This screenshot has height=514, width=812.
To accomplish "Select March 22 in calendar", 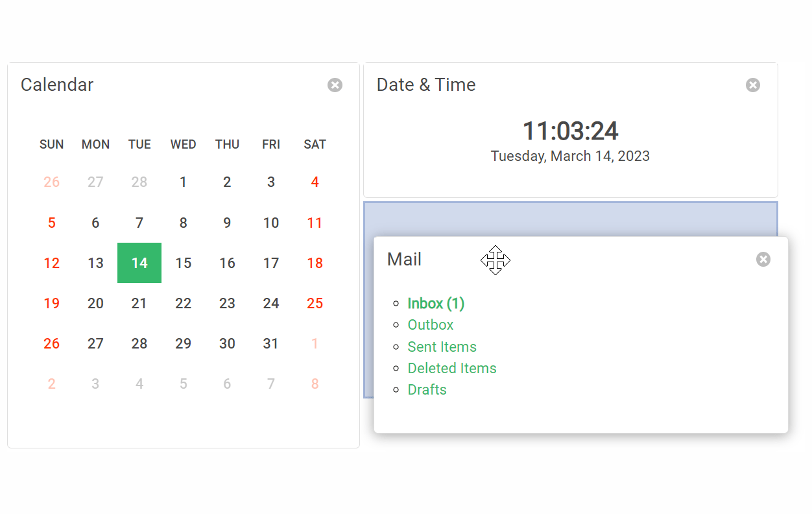I will tap(184, 303).
